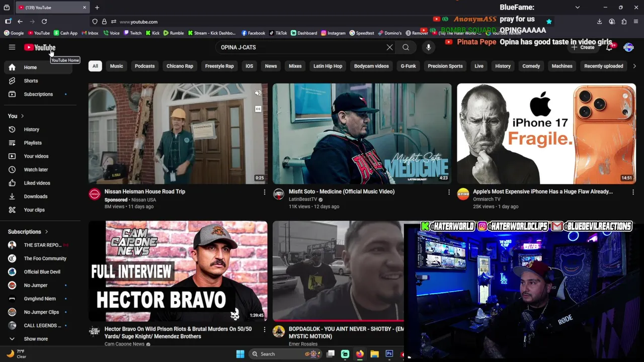644x362 pixels.
Task: Open the Rumble bookmark
Action: click(x=174, y=33)
